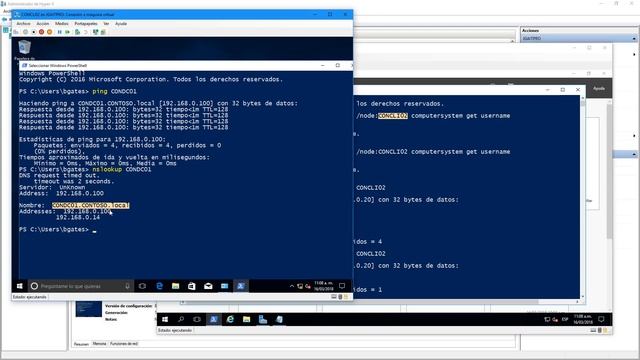Viewport: 640px width, 360px height.
Task: Open Action Center in second VM taskbar
Action: (x=601, y=319)
